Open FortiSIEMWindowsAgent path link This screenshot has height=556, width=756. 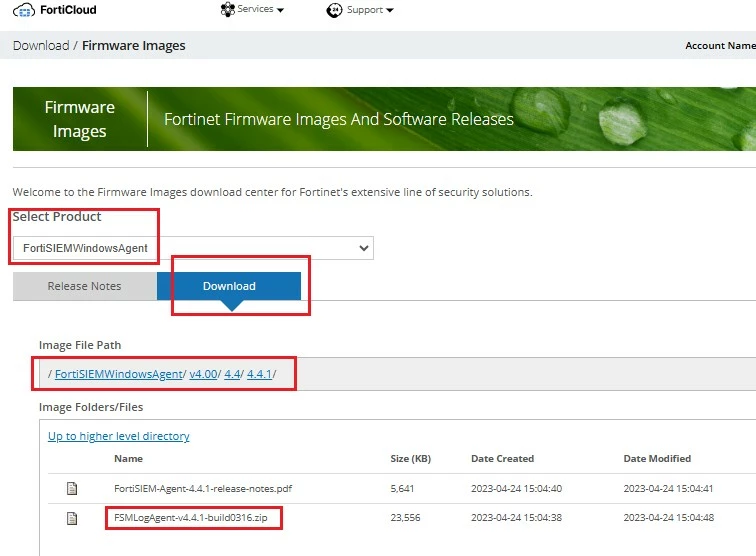(x=119, y=374)
